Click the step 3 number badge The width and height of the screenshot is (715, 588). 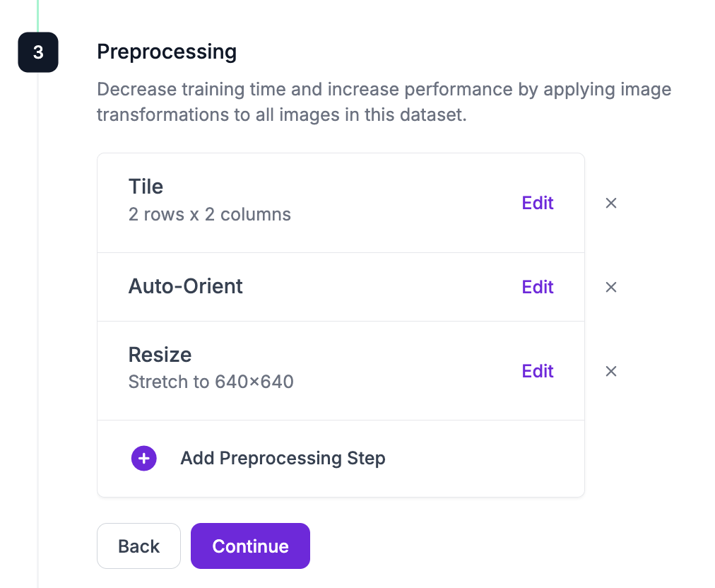38,52
